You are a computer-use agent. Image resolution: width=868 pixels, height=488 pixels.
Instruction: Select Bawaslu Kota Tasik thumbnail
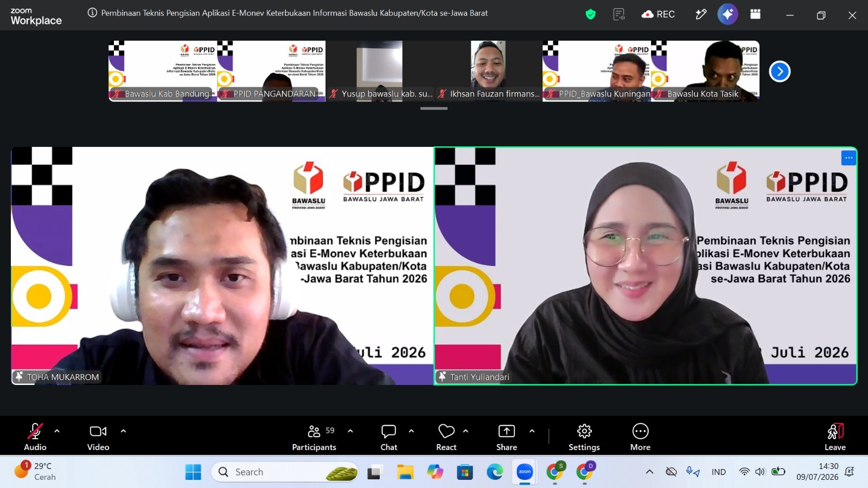pos(705,71)
